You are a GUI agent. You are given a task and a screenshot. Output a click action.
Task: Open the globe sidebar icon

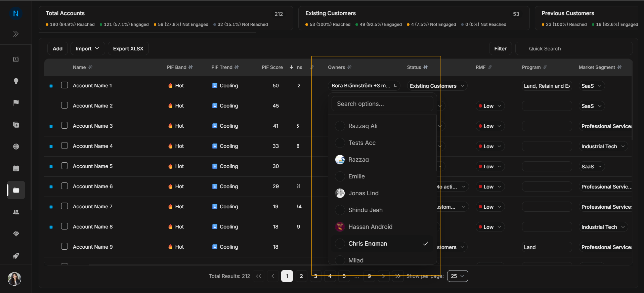coord(16,146)
